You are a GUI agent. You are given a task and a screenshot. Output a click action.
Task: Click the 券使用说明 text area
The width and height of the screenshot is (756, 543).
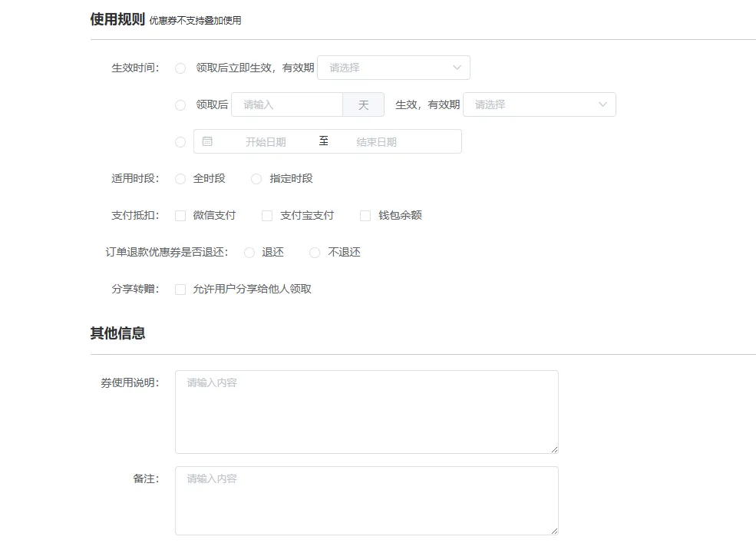pos(367,411)
